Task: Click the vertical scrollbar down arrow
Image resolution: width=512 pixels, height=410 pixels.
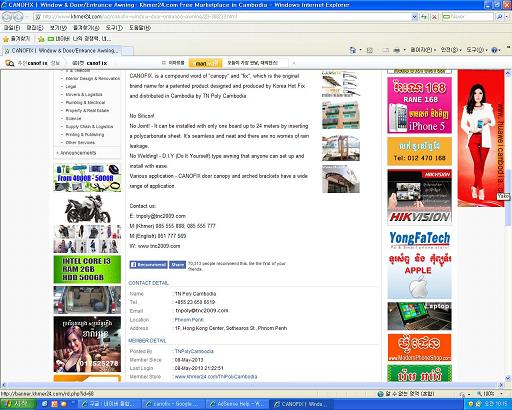Action: [x=508, y=378]
